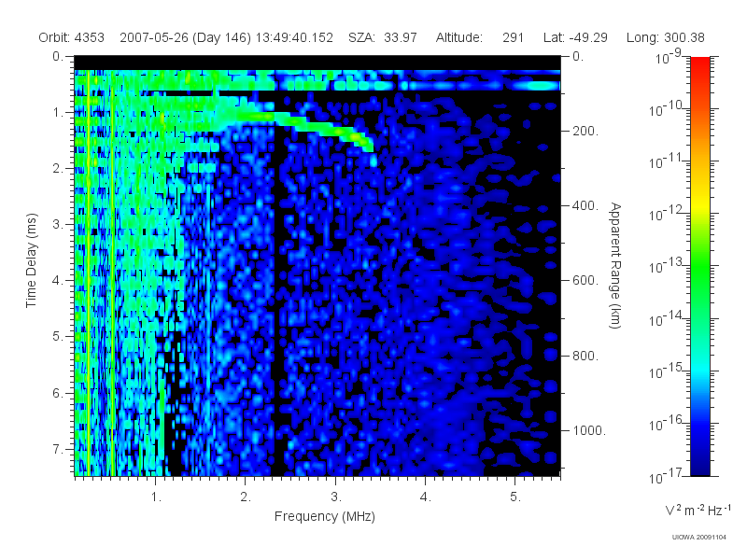
Task: Click the 'Long: 300.38' text
Action: coord(666,37)
